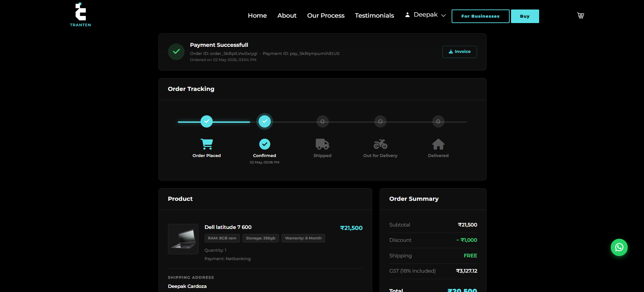Click the Order Summary heading

tap(414, 199)
